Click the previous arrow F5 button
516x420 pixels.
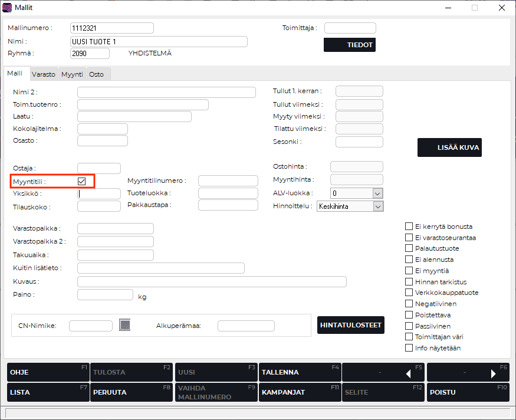pos(383,373)
